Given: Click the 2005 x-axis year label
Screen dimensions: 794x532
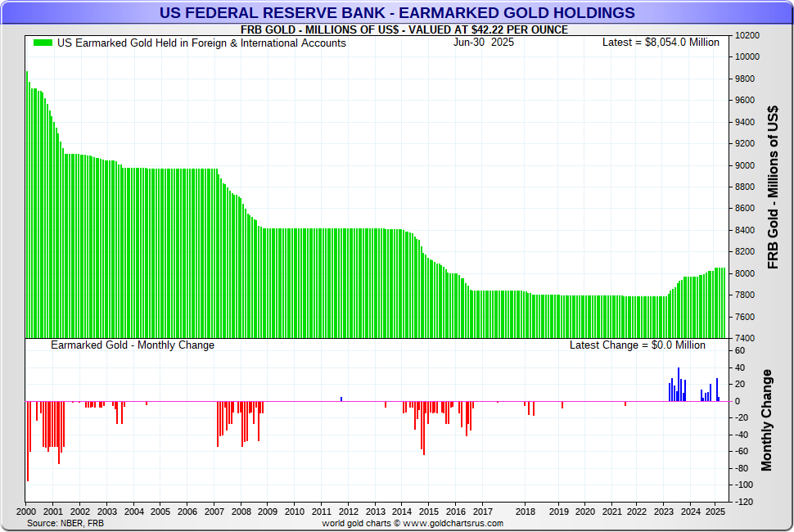Looking at the screenshot, I should click(x=160, y=512).
